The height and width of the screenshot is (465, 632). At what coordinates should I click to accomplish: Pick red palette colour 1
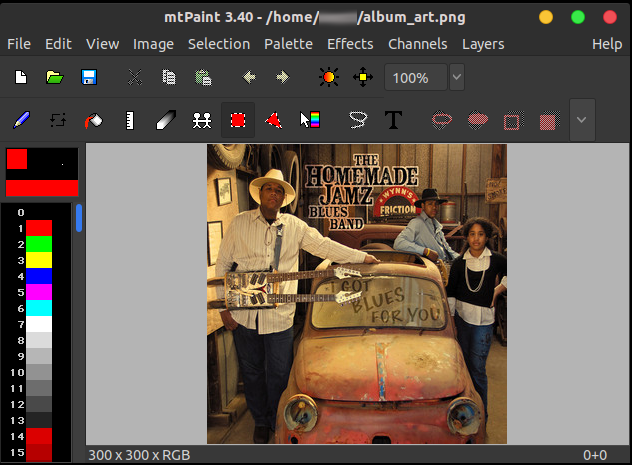coord(39,228)
